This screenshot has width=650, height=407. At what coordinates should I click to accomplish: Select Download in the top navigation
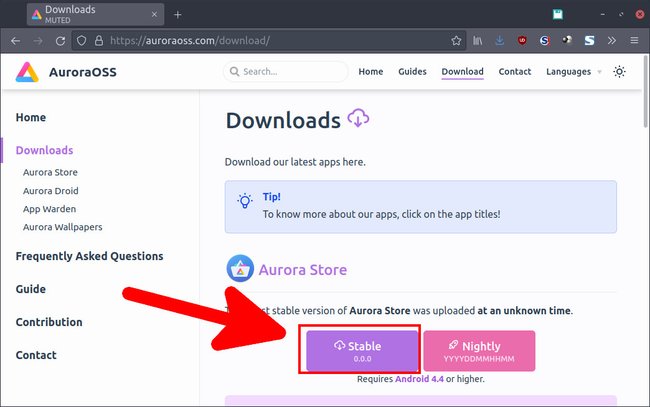click(462, 72)
